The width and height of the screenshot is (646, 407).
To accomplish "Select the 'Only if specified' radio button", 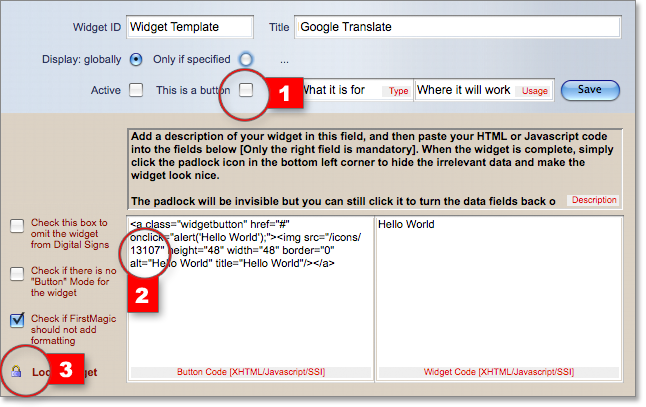I will 246,60.
